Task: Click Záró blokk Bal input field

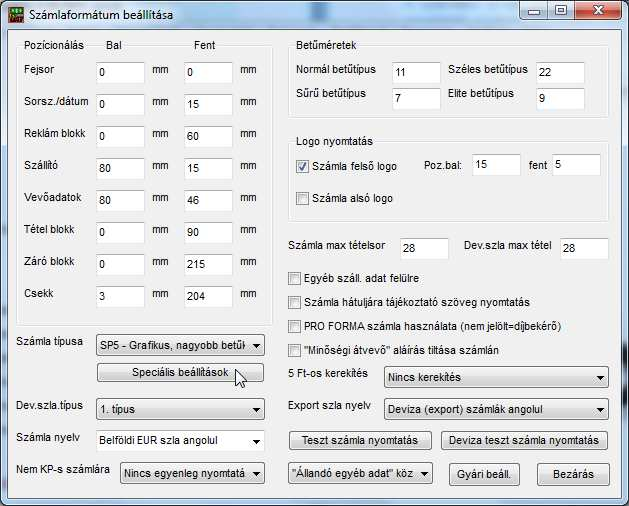Action: (x=120, y=264)
